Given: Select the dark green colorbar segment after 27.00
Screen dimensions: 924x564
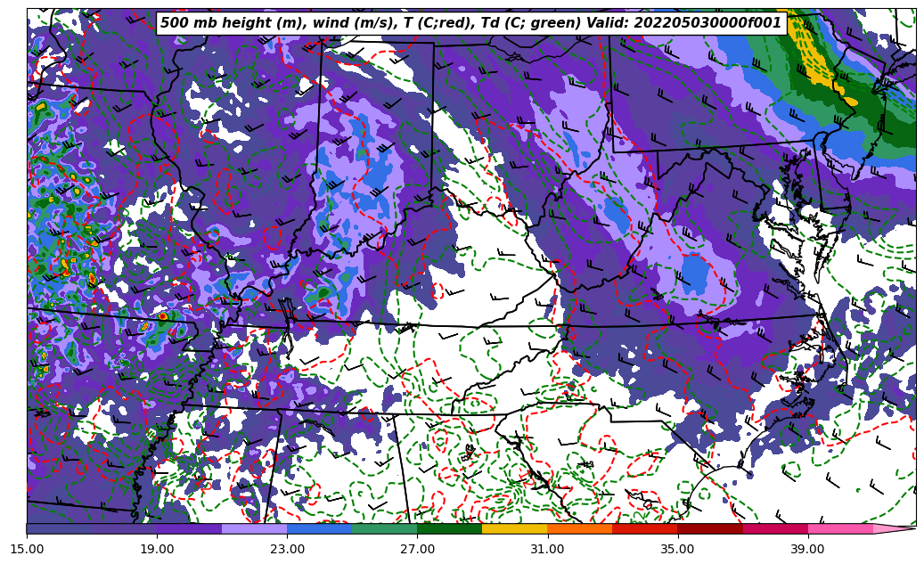Looking at the screenshot, I should [x=449, y=528].
